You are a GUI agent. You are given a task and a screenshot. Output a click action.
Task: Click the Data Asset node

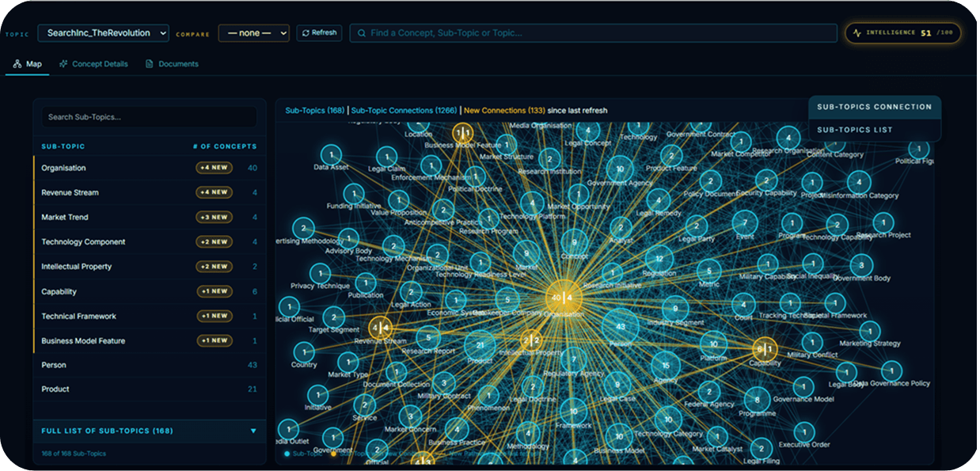(x=332, y=154)
